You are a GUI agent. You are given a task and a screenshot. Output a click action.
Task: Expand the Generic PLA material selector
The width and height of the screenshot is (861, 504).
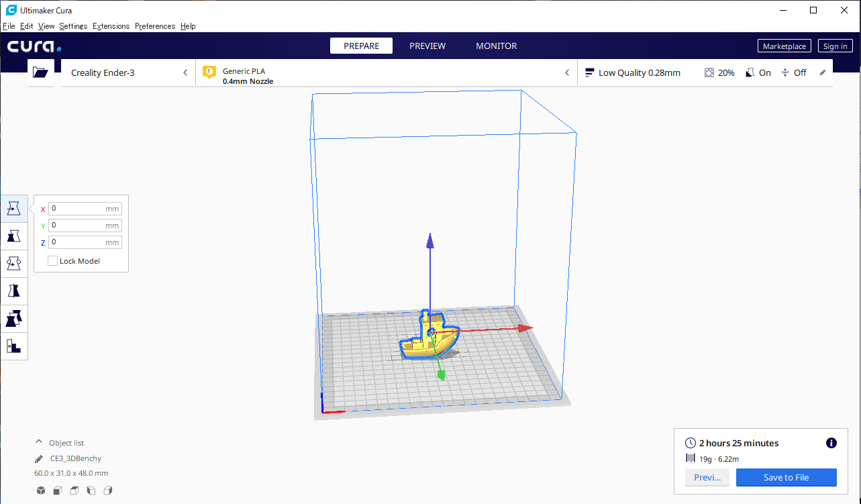[386, 72]
